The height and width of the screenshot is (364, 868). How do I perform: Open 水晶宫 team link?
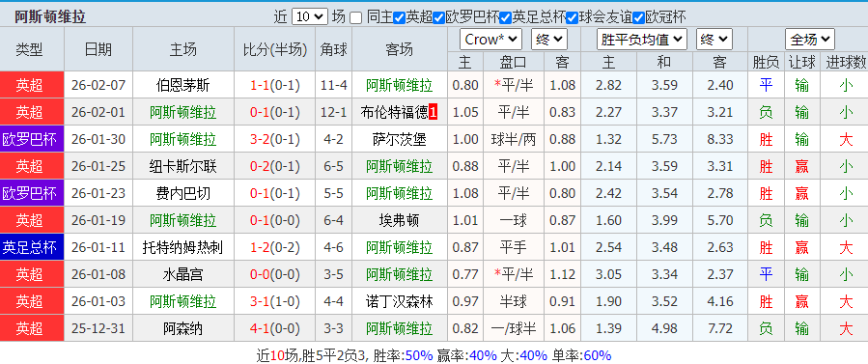(182, 274)
